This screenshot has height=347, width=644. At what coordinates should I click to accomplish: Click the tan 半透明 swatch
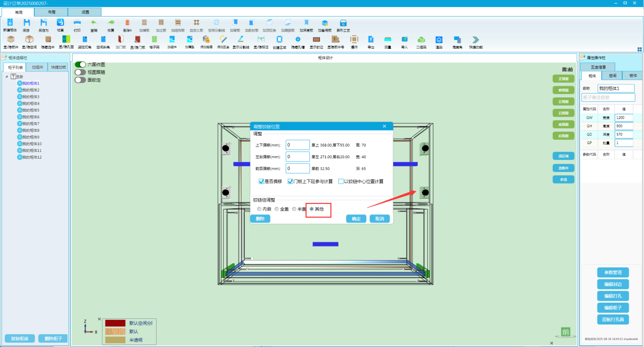(x=115, y=340)
